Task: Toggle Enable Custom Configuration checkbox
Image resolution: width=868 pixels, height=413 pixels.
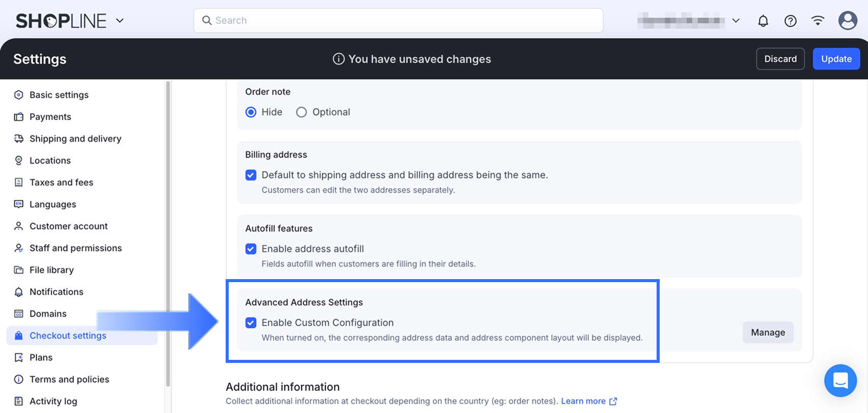Action: tap(251, 323)
